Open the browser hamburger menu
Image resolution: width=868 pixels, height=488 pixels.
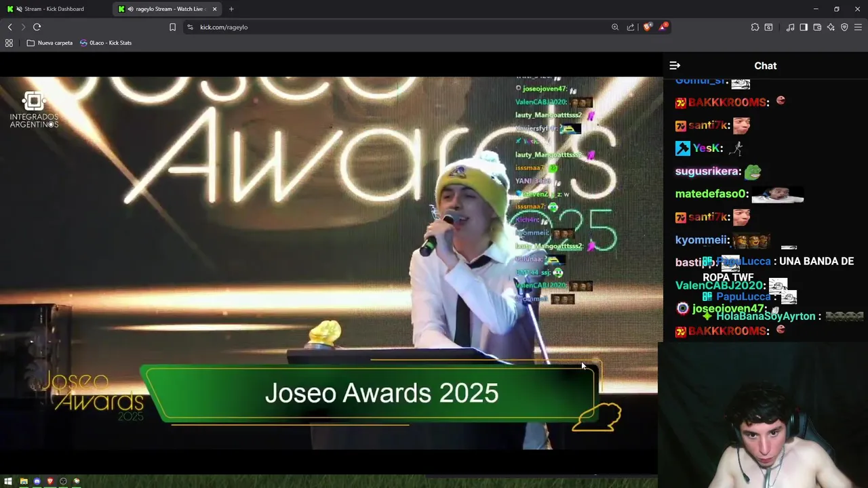click(858, 27)
